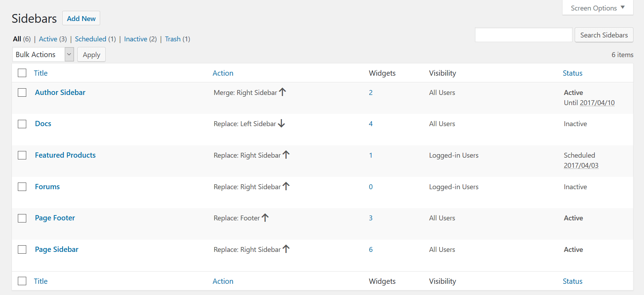Screen dimensions: 644x295
Task: Click the widget count 6 for Page Sidebar
Action: (x=371, y=249)
